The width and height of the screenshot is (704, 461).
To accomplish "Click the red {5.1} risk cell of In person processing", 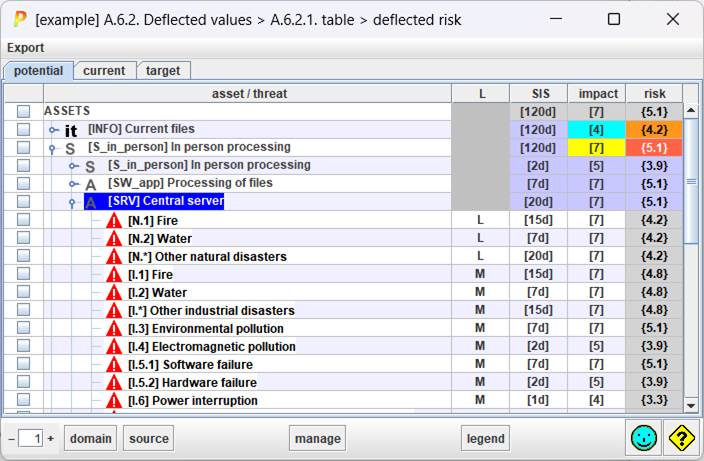I will tap(654, 148).
